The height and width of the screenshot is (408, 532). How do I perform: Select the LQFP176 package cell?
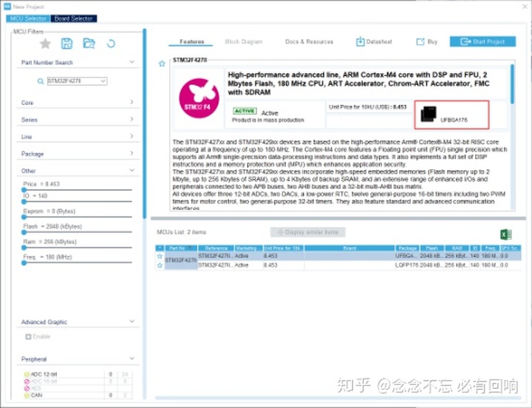[407, 265]
